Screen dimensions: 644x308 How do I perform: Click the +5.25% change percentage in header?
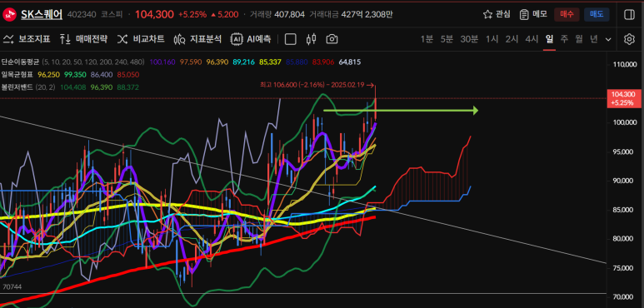tap(192, 14)
